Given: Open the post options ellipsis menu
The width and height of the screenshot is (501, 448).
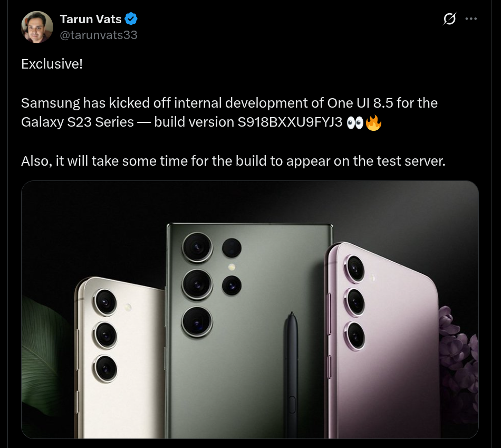Looking at the screenshot, I should 471,18.
